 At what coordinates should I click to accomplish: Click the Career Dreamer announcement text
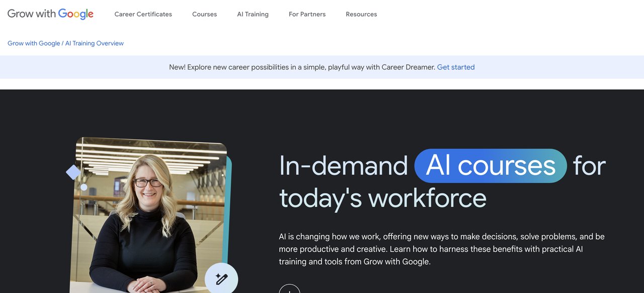click(x=302, y=67)
